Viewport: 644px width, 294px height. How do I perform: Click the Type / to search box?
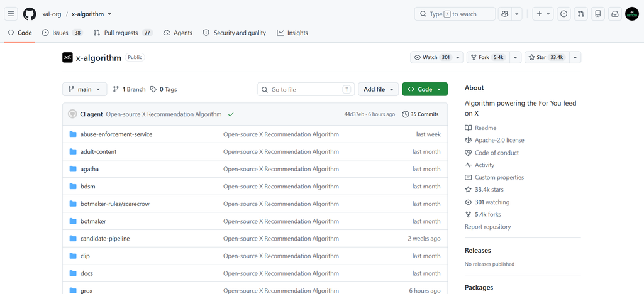[x=455, y=14]
